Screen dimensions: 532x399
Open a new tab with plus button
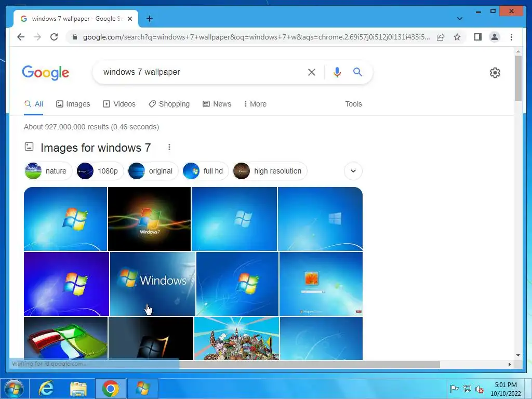click(149, 19)
